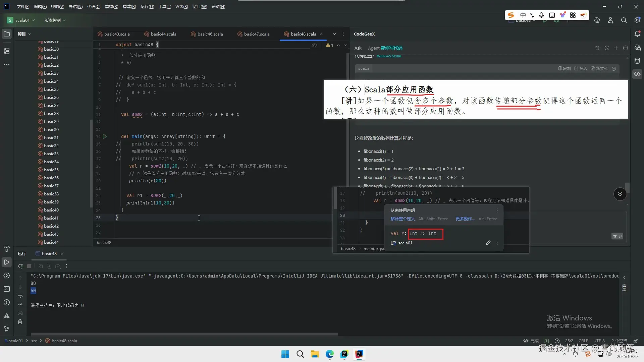
Task: Open the Structure tool window icon
Action: (7, 51)
